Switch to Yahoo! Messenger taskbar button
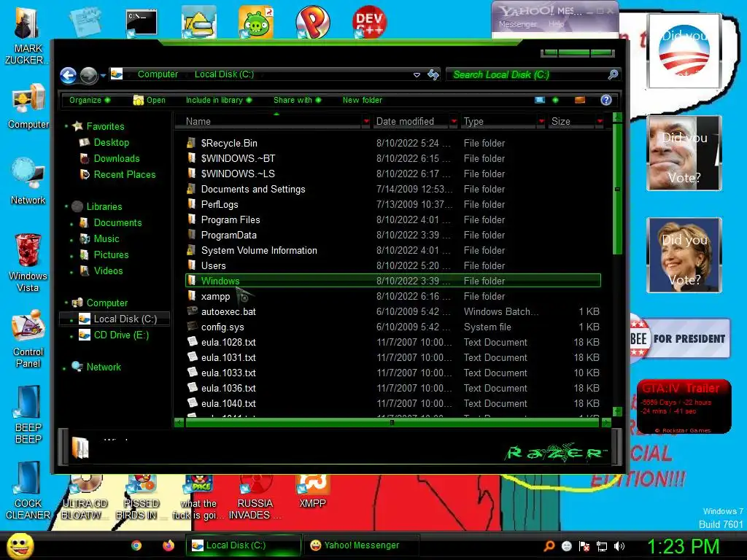This screenshot has height=560, width=747. 360,545
